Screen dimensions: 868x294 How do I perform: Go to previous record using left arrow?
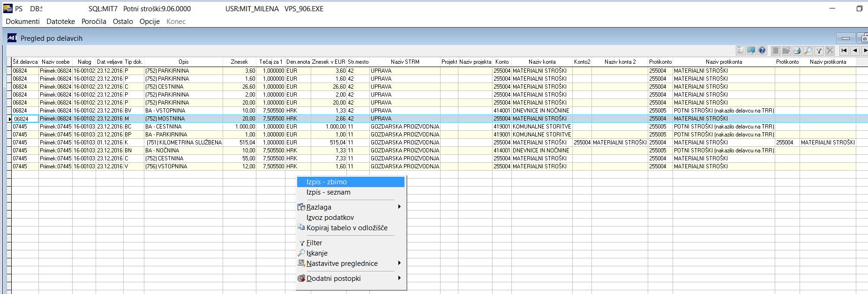(x=855, y=51)
